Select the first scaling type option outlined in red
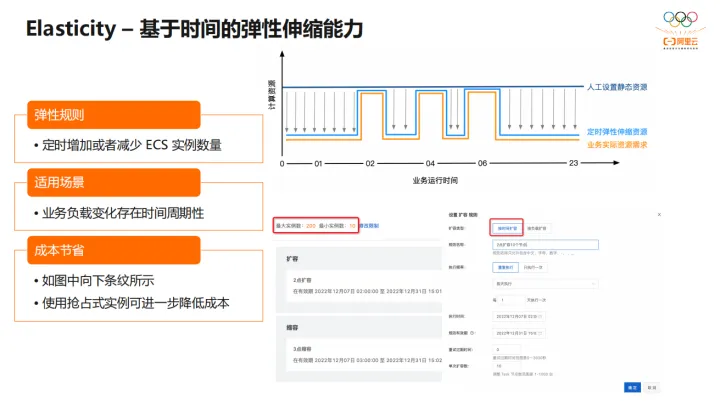The height and width of the screenshot is (401, 720). pyautogui.click(x=506, y=228)
